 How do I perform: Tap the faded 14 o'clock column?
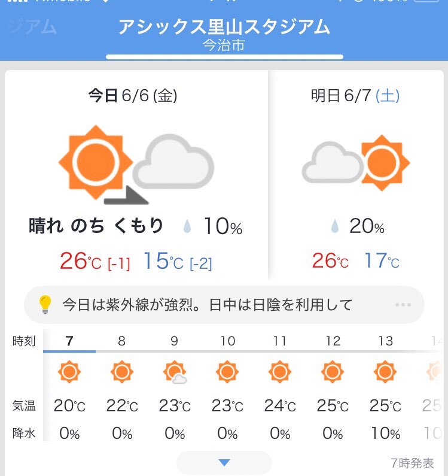click(434, 386)
